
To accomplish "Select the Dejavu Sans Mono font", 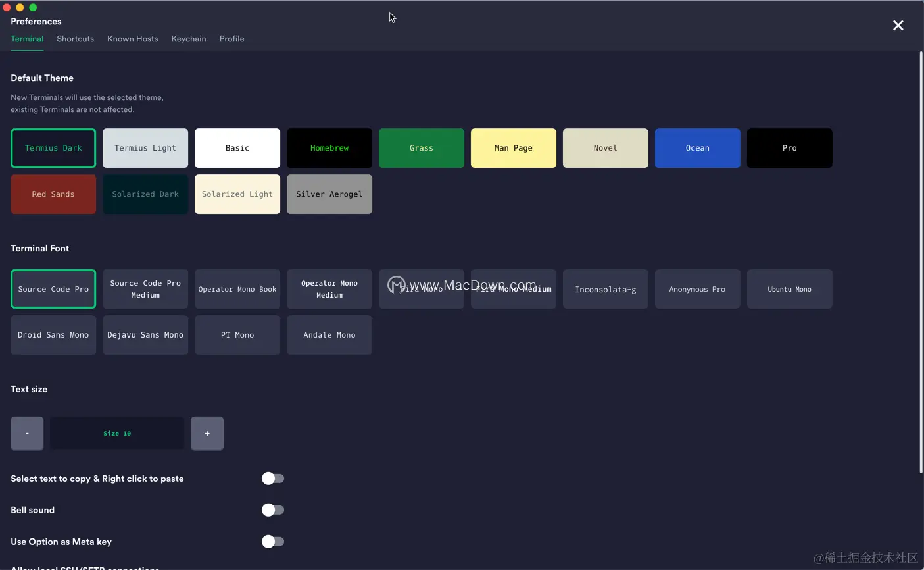I will tap(145, 335).
